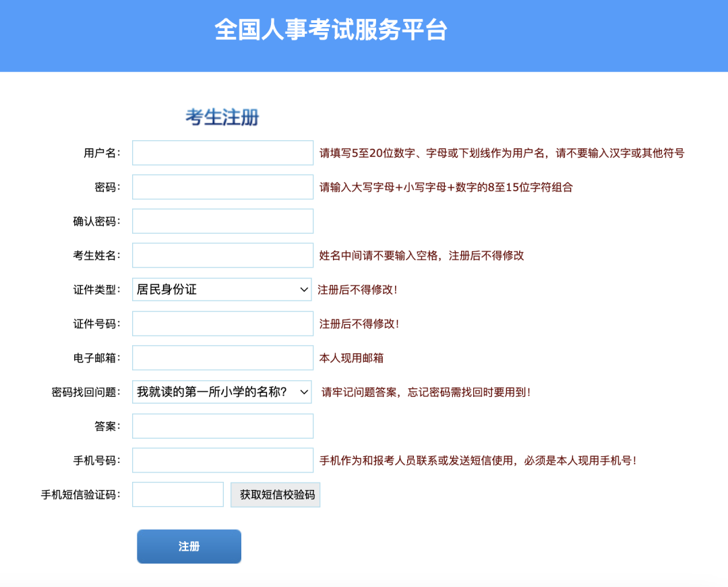Click the 答案 answer input box
The width and height of the screenshot is (728, 587).
point(222,426)
